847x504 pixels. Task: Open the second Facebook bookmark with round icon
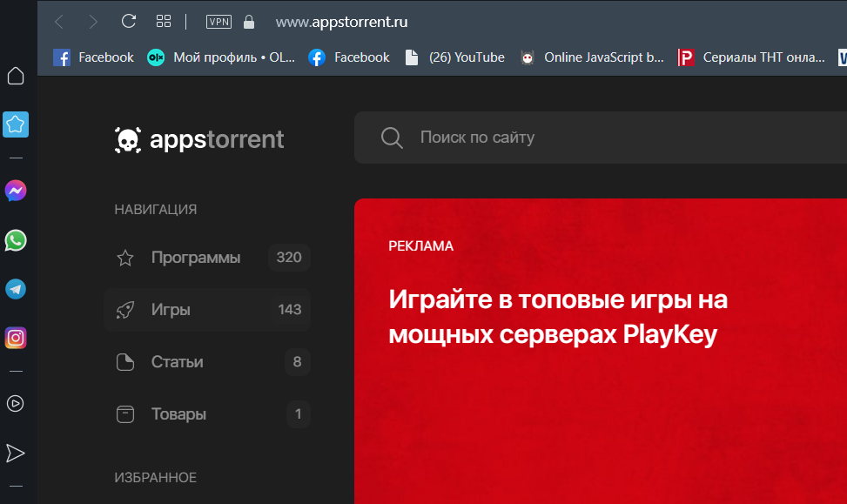(x=349, y=57)
